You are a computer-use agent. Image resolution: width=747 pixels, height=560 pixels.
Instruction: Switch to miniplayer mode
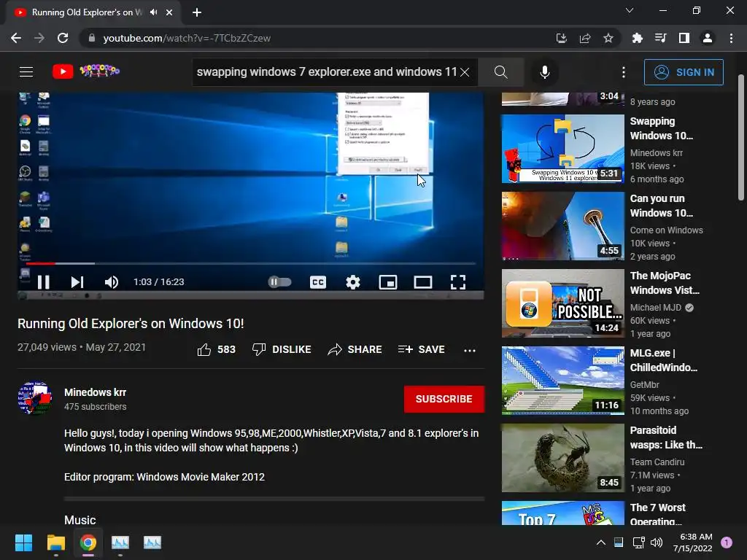point(388,282)
